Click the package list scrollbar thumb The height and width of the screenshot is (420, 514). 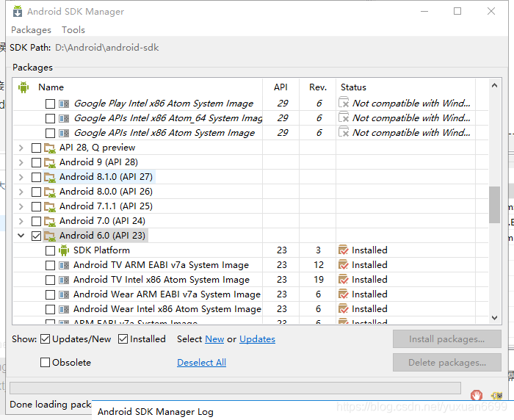494,205
